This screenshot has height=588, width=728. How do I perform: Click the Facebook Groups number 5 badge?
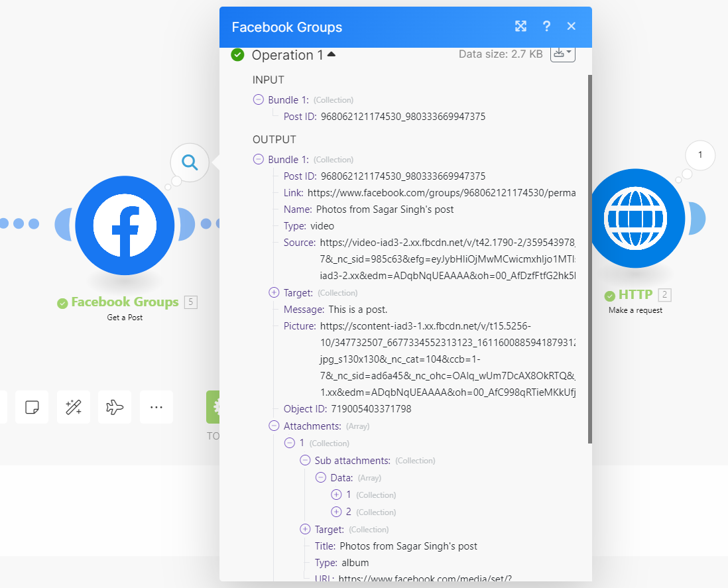tap(191, 302)
